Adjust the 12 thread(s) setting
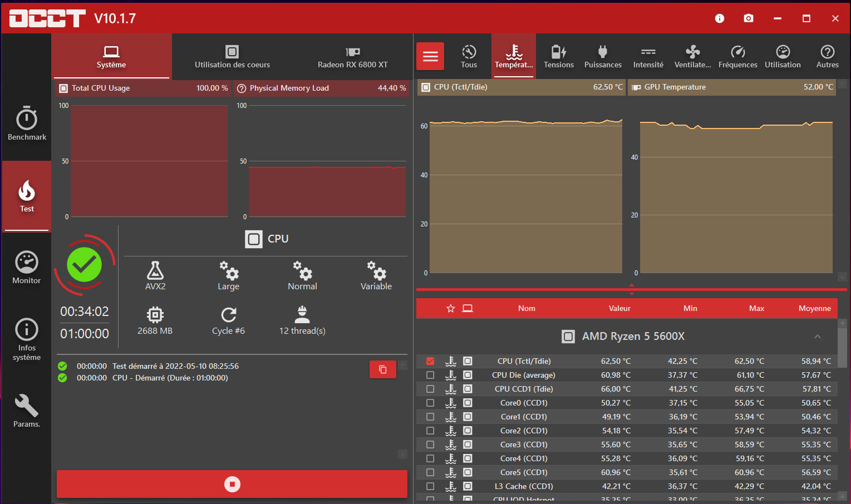The width and height of the screenshot is (851, 504). pyautogui.click(x=302, y=320)
